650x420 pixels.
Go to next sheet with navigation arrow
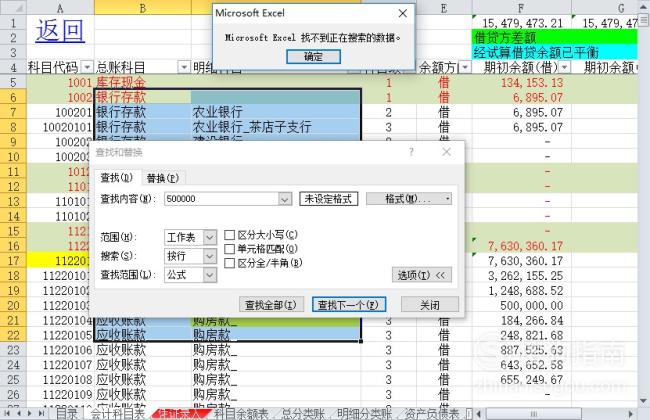point(29,413)
